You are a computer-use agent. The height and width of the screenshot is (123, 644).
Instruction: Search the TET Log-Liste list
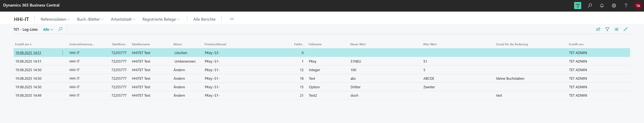(x=60, y=29)
